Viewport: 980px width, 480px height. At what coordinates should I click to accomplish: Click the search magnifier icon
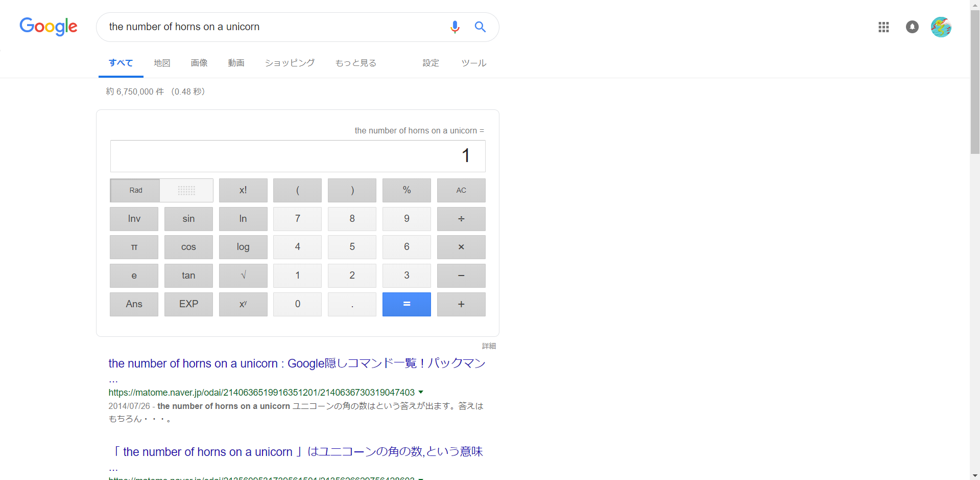[x=480, y=27]
